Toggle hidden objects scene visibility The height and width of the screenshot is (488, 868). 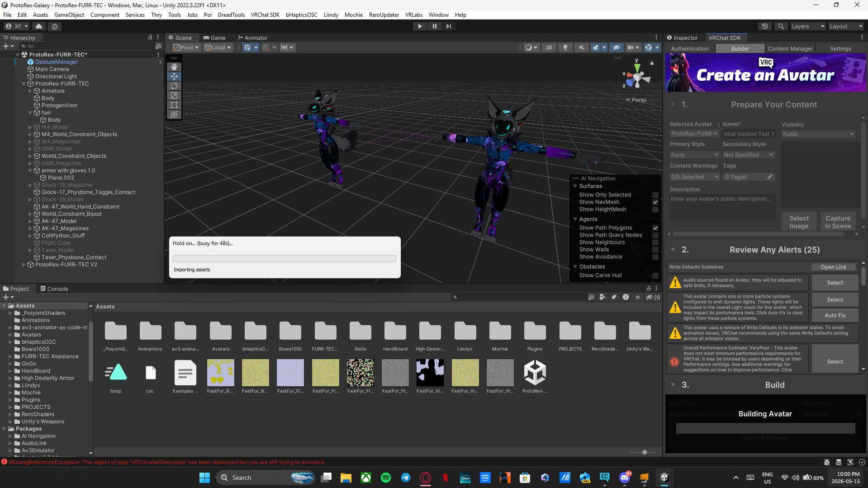click(616, 47)
